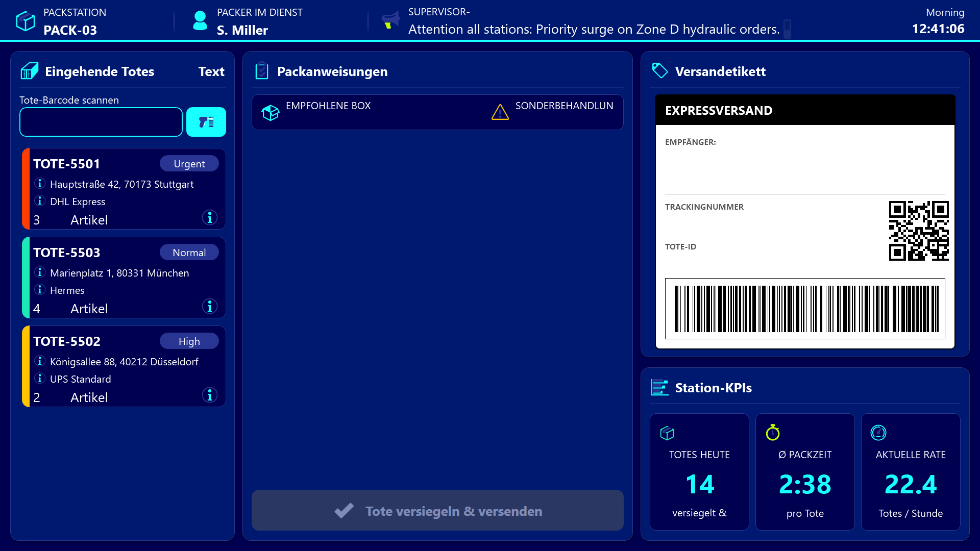The height and width of the screenshot is (551, 980).
Task: Click the address info icon beside Königsallee 88
Action: pyautogui.click(x=40, y=361)
